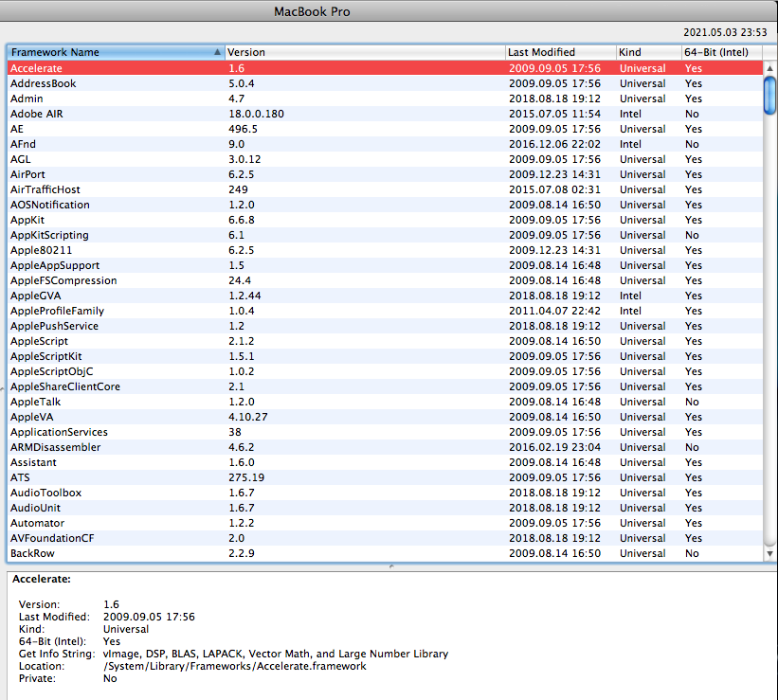
Task: Click date 2011.04.07 22:42 in AppleProfileFamily row
Action: [554, 311]
